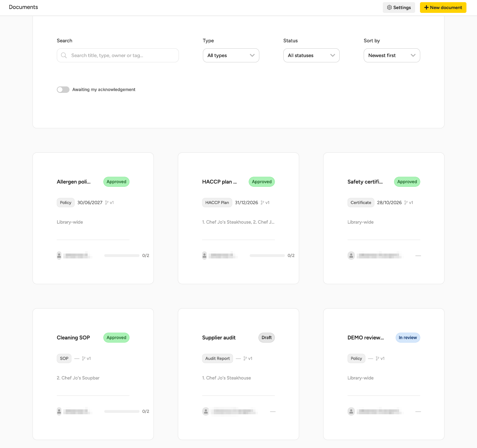
Task: Click the Approved badge on the Safety certificate card
Action: click(x=407, y=182)
